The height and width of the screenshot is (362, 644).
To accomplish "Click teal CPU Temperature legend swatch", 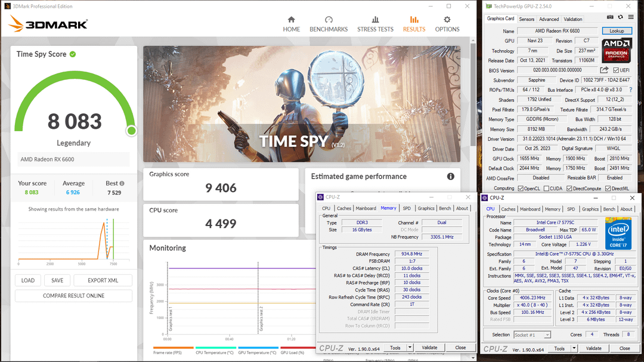I will tap(215, 348).
